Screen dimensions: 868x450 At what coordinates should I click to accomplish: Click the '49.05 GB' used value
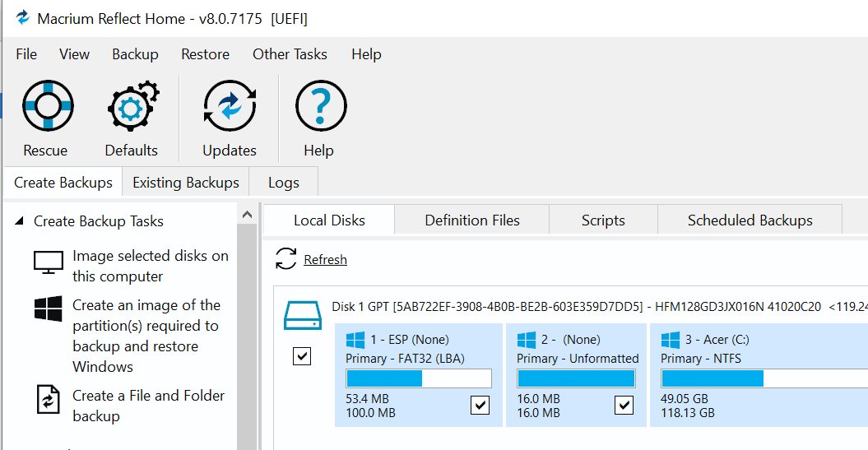[685, 398]
